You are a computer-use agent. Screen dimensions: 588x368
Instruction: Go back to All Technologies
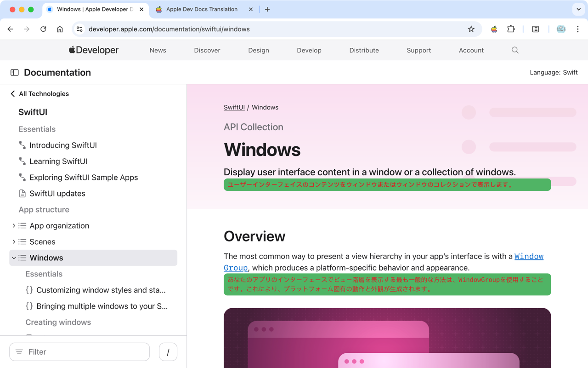pos(40,94)
